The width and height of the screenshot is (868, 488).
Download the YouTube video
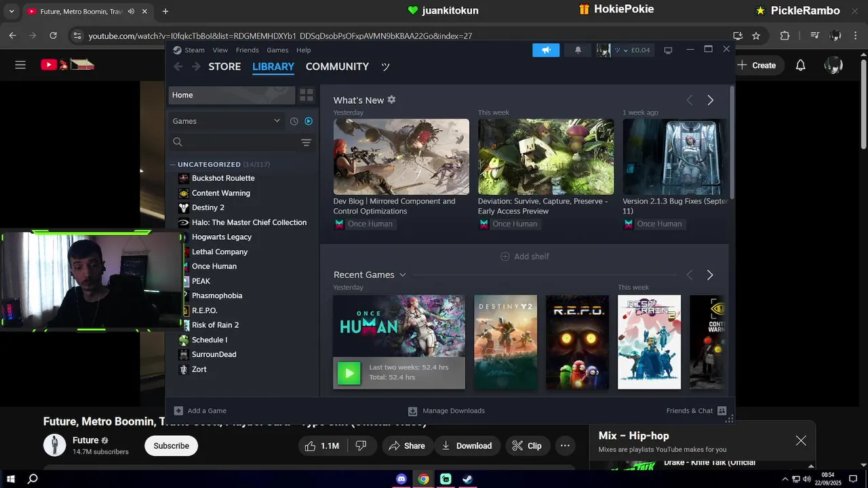pyautogui.click(x=467, y=446)
